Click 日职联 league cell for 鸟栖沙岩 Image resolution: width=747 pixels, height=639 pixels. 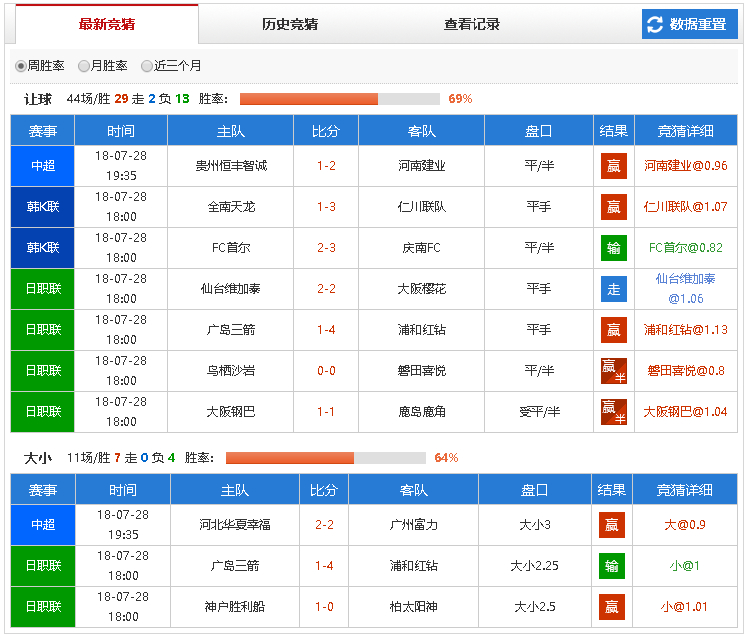pyautogui.click(x=42, y=371)
